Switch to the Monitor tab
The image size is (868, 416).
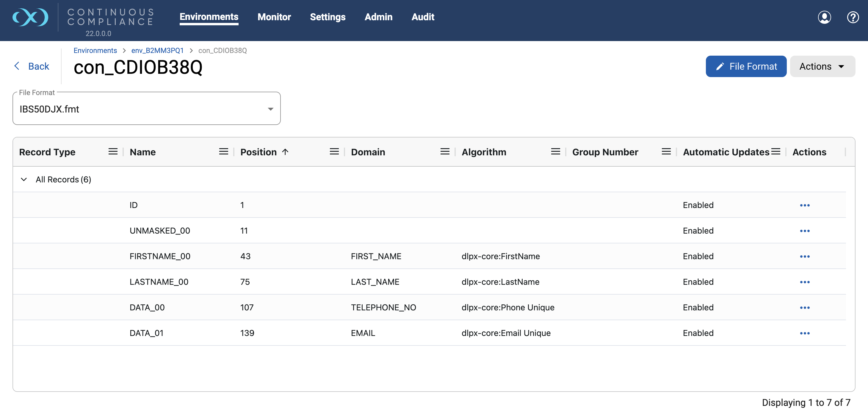click(x=274, y=17)
